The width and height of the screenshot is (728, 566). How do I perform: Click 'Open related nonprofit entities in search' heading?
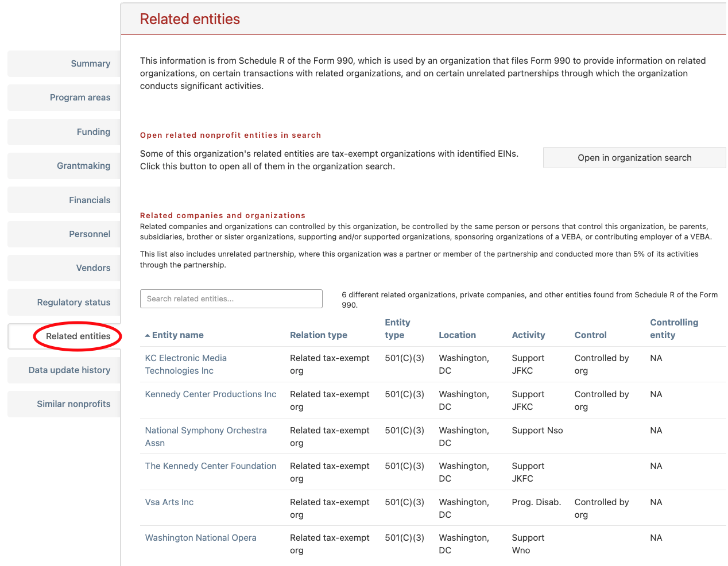coord(231,135)
